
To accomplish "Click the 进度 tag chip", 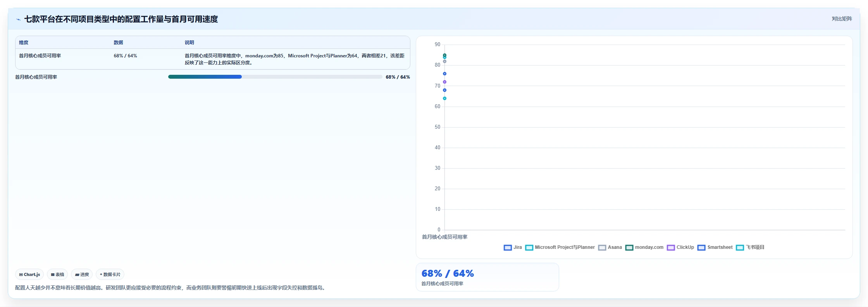I will (x=82, y=274).
